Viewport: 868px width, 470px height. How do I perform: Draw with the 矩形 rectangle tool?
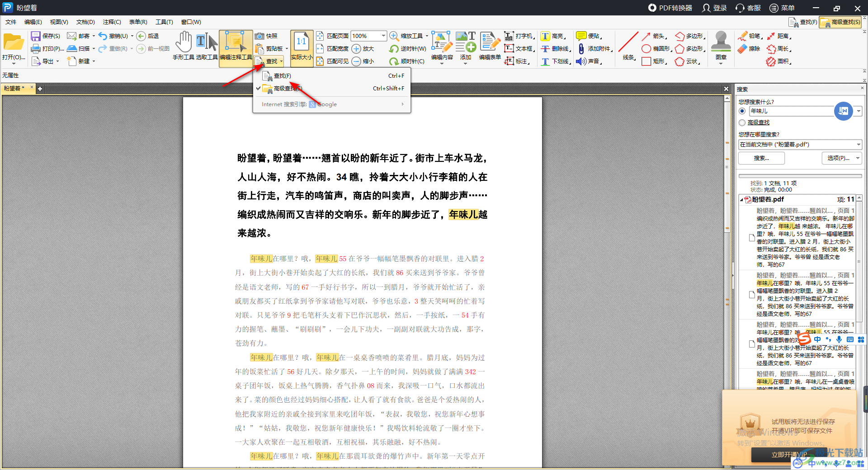pos(655,61)
